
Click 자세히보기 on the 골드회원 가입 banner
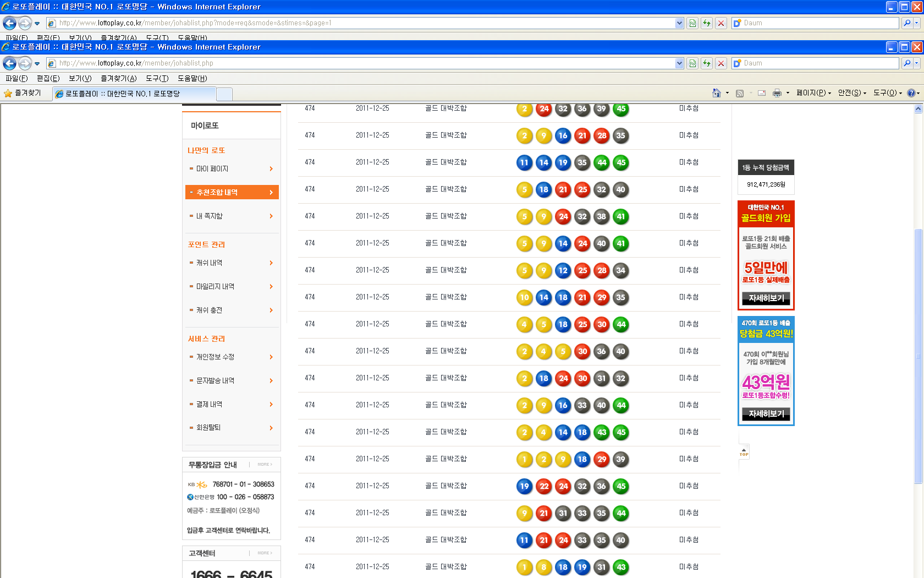tap(766, 298)
